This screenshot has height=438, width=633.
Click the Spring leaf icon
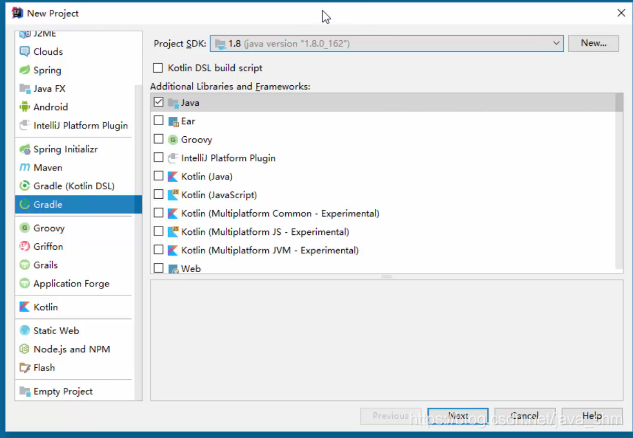[x=25, y=70]
